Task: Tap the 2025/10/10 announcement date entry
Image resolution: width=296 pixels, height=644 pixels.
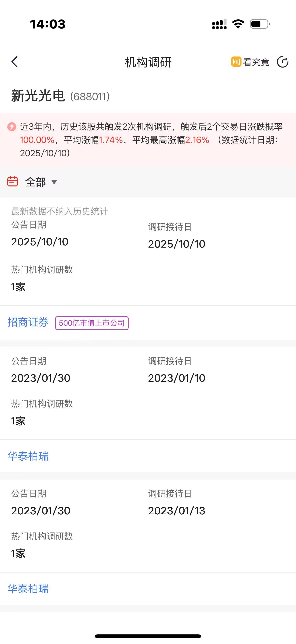Action: 40,241
